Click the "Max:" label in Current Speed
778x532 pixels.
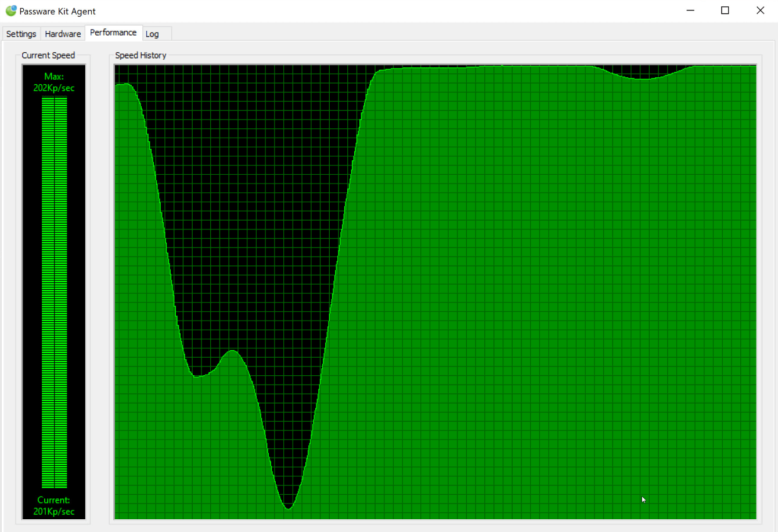[x=54, y=77]
